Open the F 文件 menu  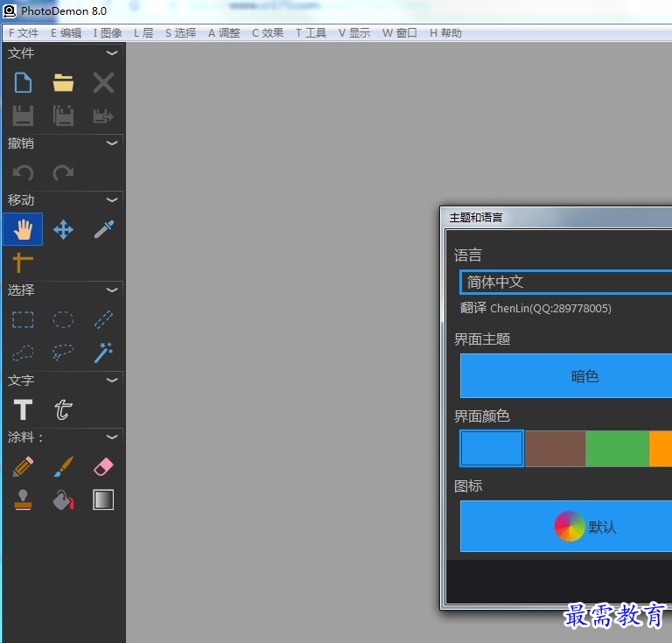point(24,33)
